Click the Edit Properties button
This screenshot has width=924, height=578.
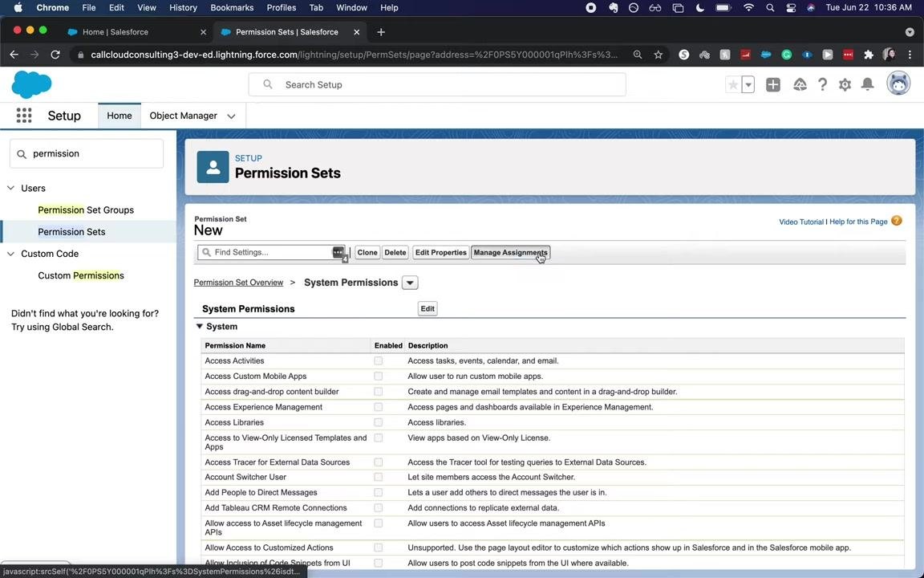point(441,252)
